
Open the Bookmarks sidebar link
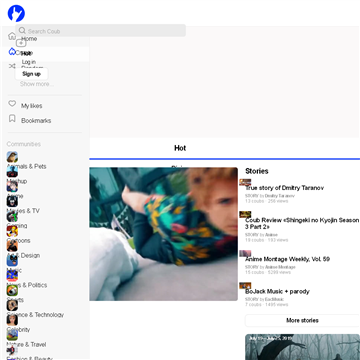click(x=36, y=121)
